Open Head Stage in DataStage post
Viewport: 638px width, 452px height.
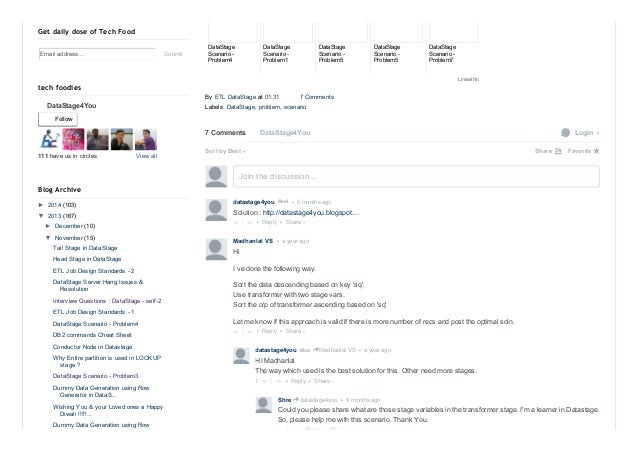[87, 259]
